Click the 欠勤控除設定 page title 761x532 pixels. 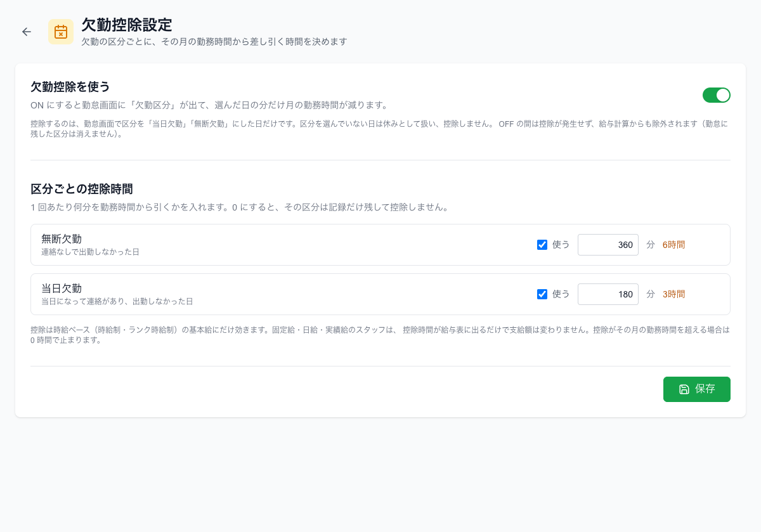click(127, 25)
